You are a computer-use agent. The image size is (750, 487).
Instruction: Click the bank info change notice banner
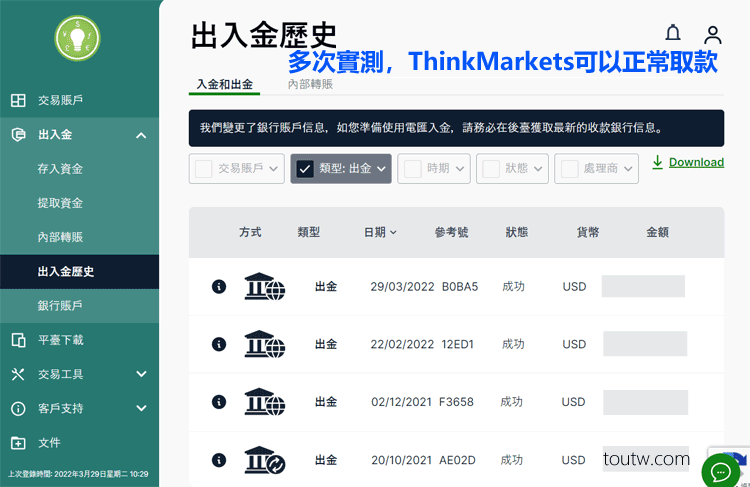[456, 128]
